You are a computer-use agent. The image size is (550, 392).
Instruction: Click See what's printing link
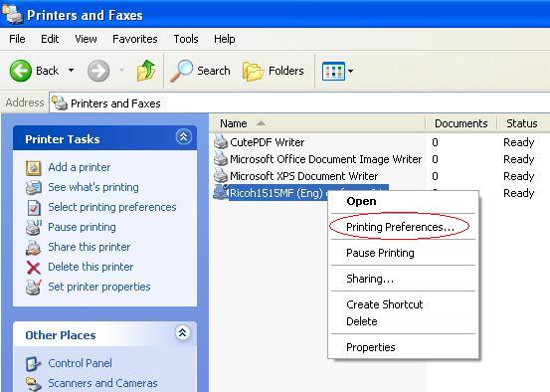pos(93,187)
